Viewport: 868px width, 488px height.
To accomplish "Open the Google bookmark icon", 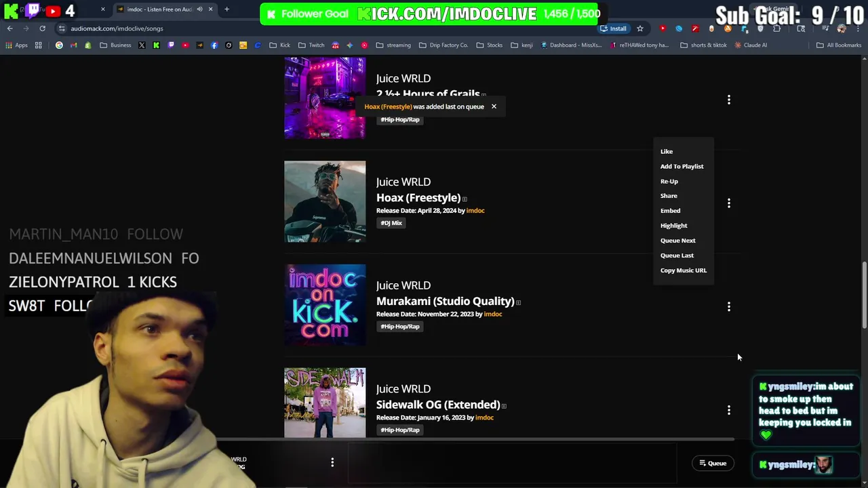I will (59, 45).
